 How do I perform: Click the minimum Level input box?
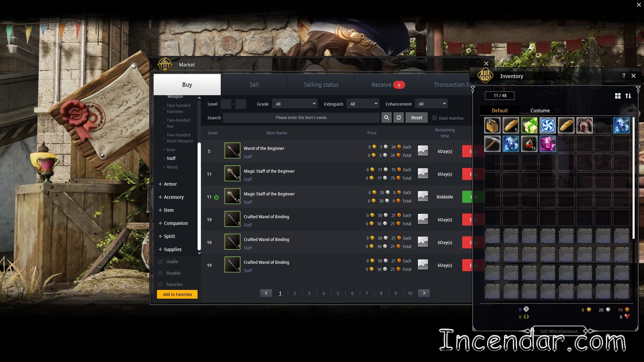pyautogui.click(x=226, y=104)
